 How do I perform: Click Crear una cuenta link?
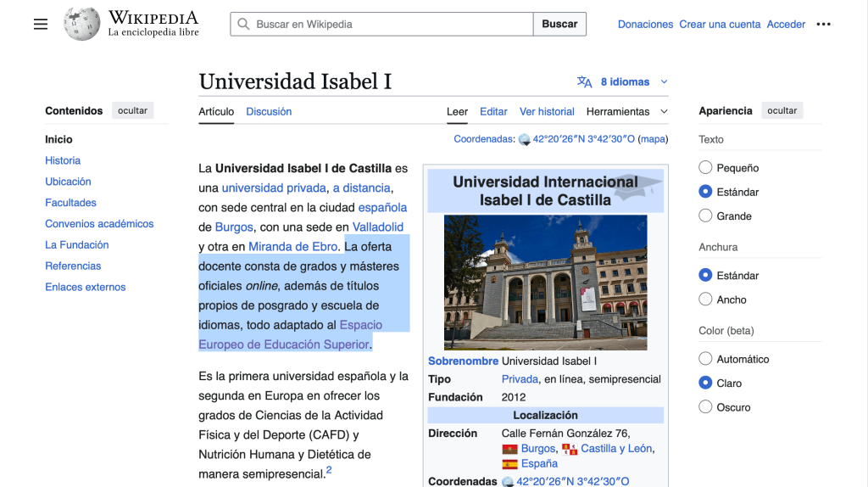[x=720, y=25]
